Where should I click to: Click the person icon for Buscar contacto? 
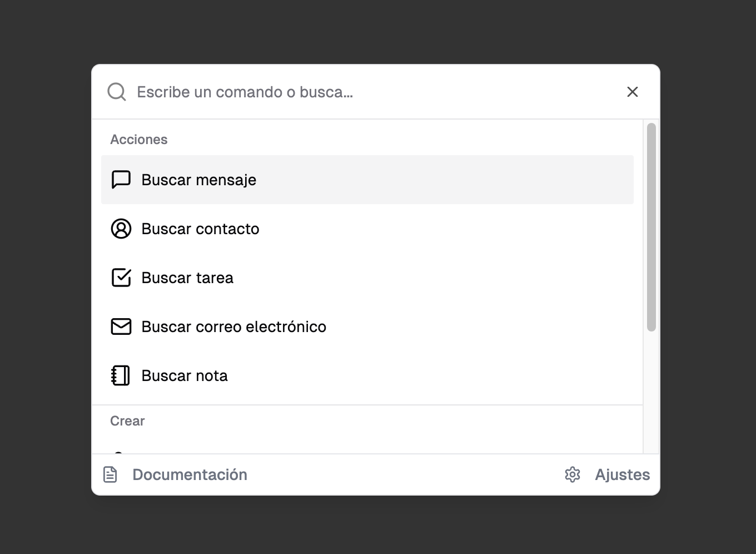point(121,229)
